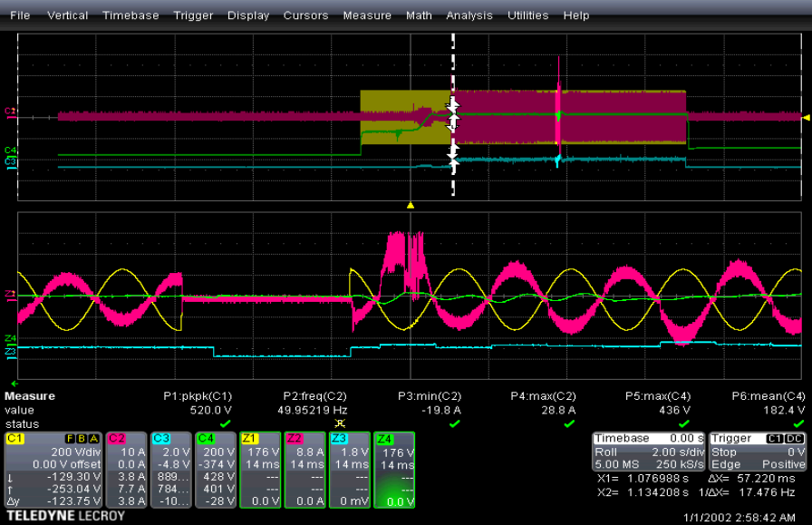
Task: Click the P6 green status checkmark
Action: point(798,424)
